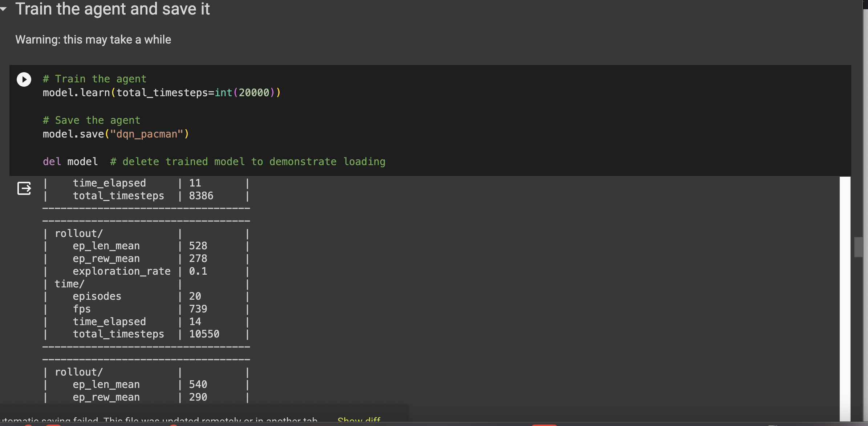868x426 pixels.
Task: Click the total_timesteps 10550 output value
Action: point(204,334)
